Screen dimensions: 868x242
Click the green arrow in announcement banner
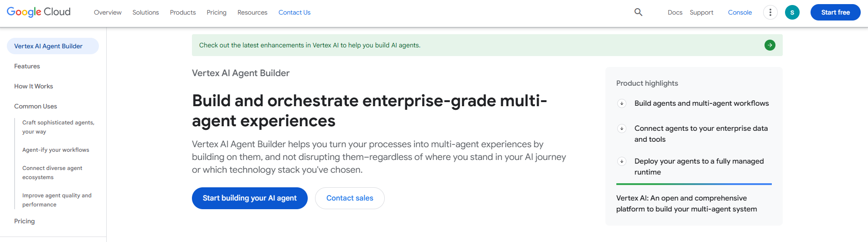tap(770, 45)
